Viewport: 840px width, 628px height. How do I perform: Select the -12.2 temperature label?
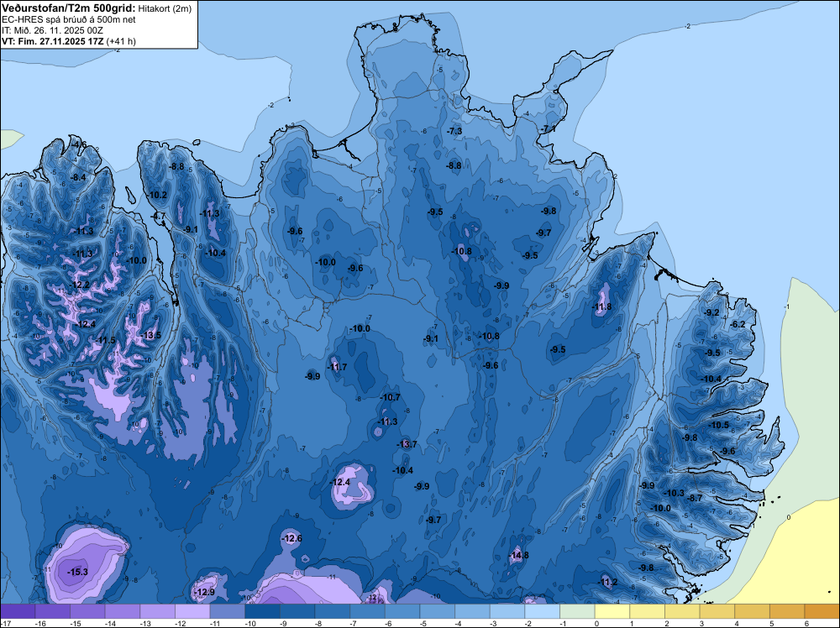click(79, 285)
